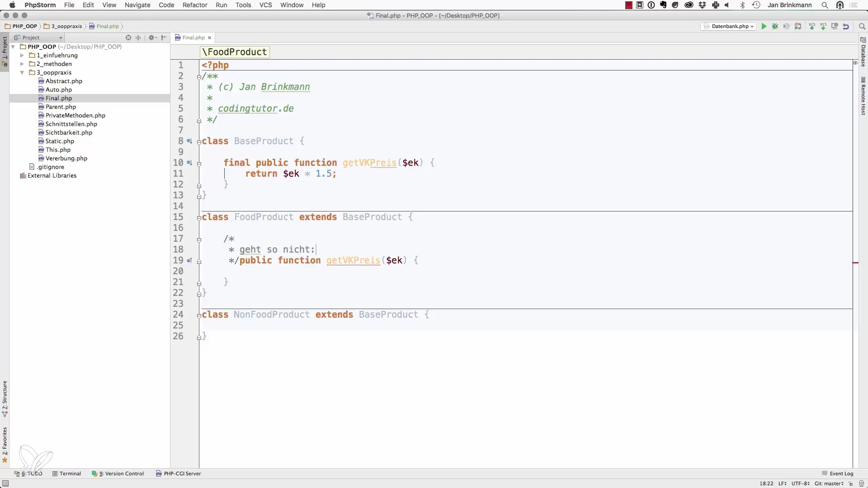This screenshot has width=868, height=488.
Task: Select Parent.php in the project tree
Action: point(57,107)
